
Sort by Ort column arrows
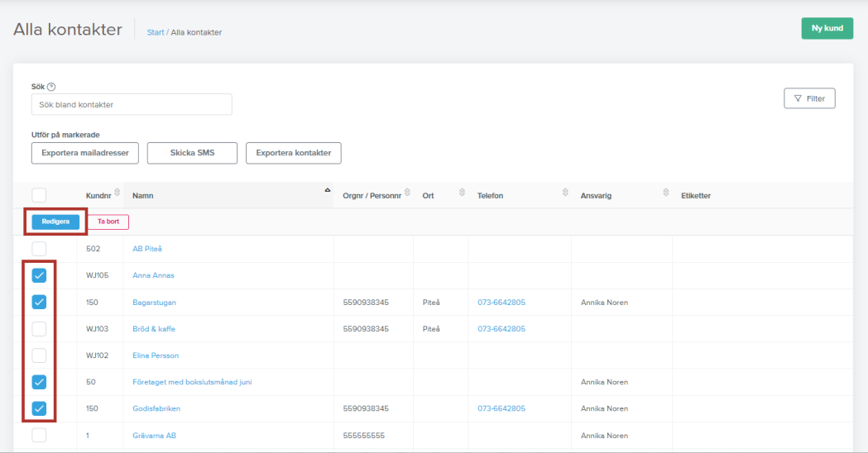point(462,193)
